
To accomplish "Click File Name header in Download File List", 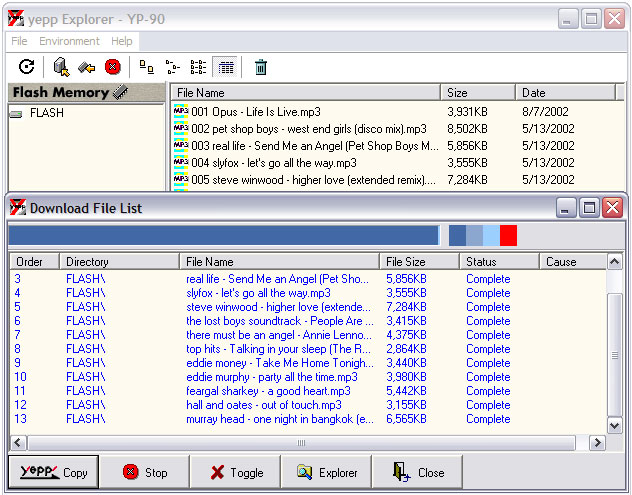I will (279, 262).
